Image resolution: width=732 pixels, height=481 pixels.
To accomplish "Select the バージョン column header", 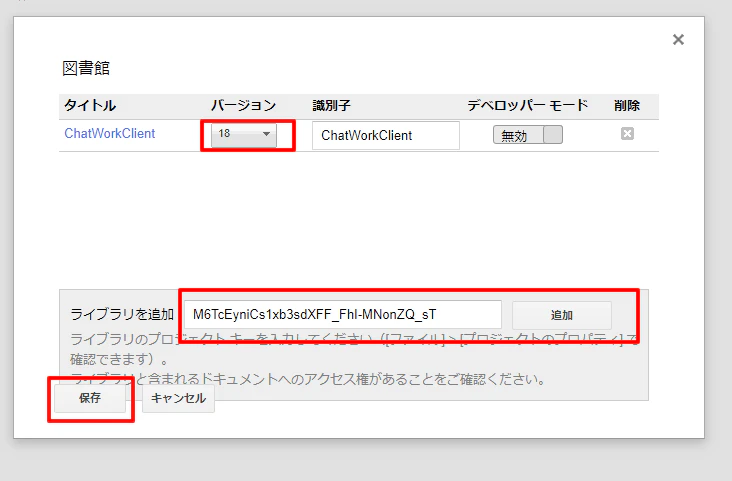I will pos(243,106).
